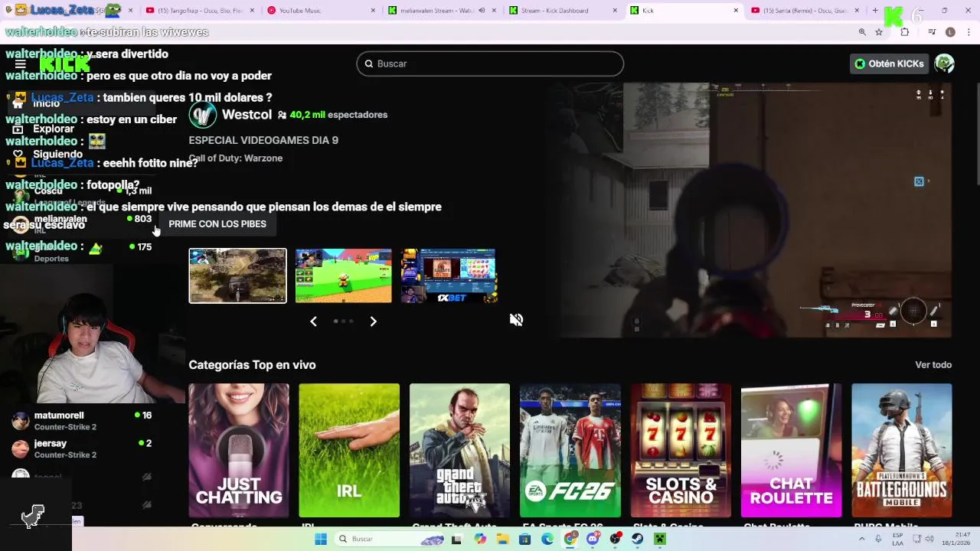Close the YouTube Music tab
This screenshot has width=980, height=551.
pyautogui.click(x=373, y=11)
